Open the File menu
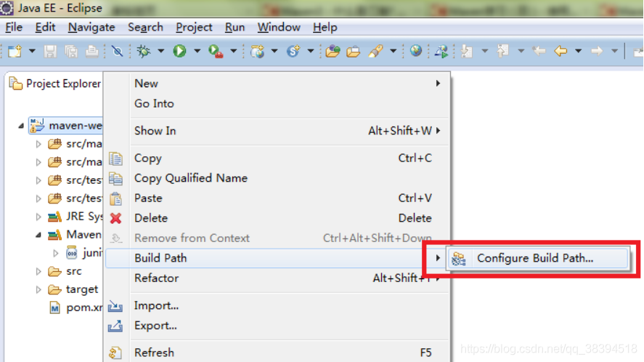Screen dimensions: 644x362 click(14, 27)
